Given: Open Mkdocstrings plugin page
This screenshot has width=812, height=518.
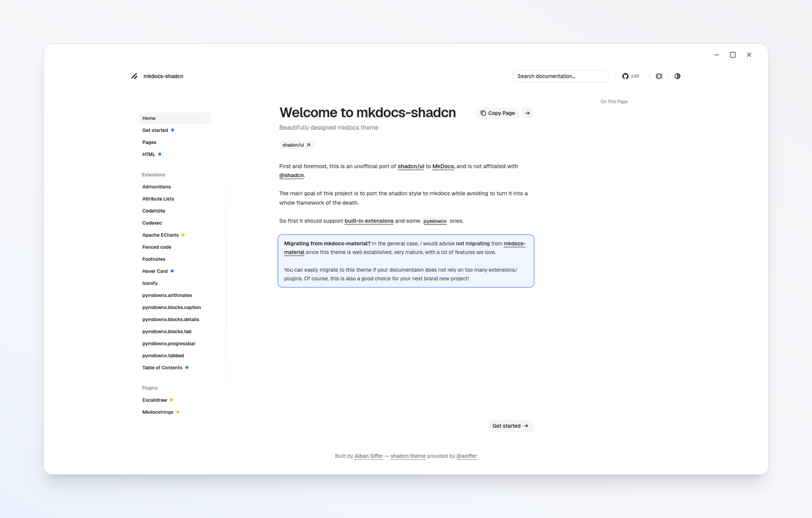Looking at the screenshot, I should [157, 412].
